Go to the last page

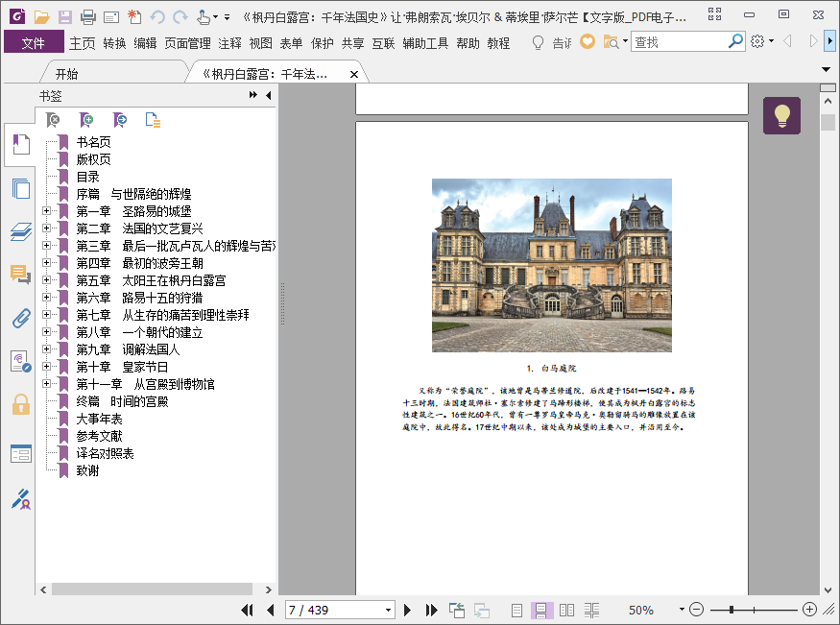[431, 610]
